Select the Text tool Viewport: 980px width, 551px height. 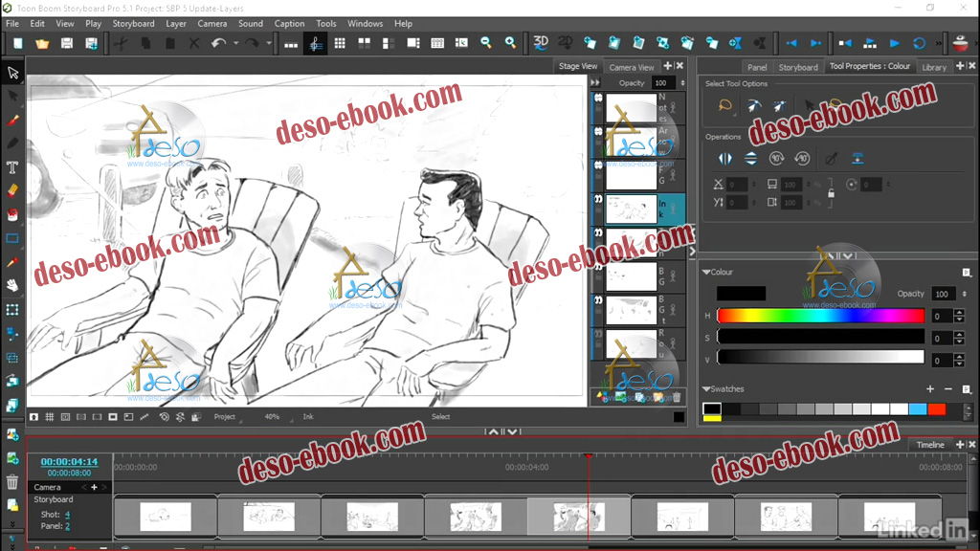click(x=12, y=167)
